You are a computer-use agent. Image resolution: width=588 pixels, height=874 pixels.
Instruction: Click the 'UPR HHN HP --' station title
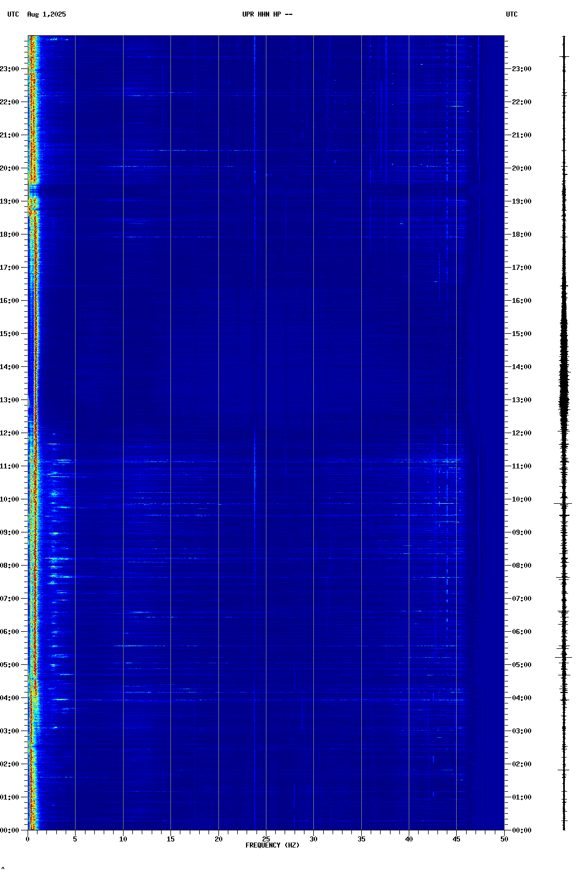click(268, 14)
